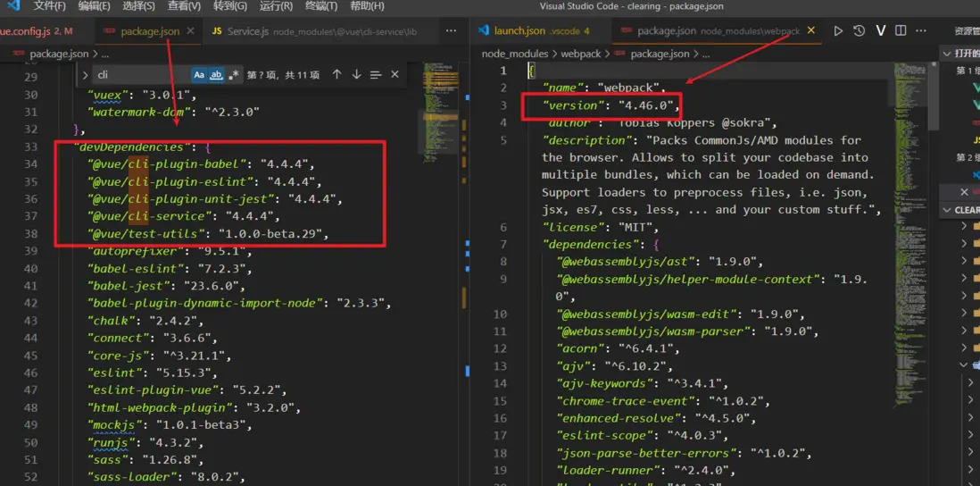Open the timeline history icon in editor toolbar
The height and width of the screenshot is (486, 980).
click(859, 31)
